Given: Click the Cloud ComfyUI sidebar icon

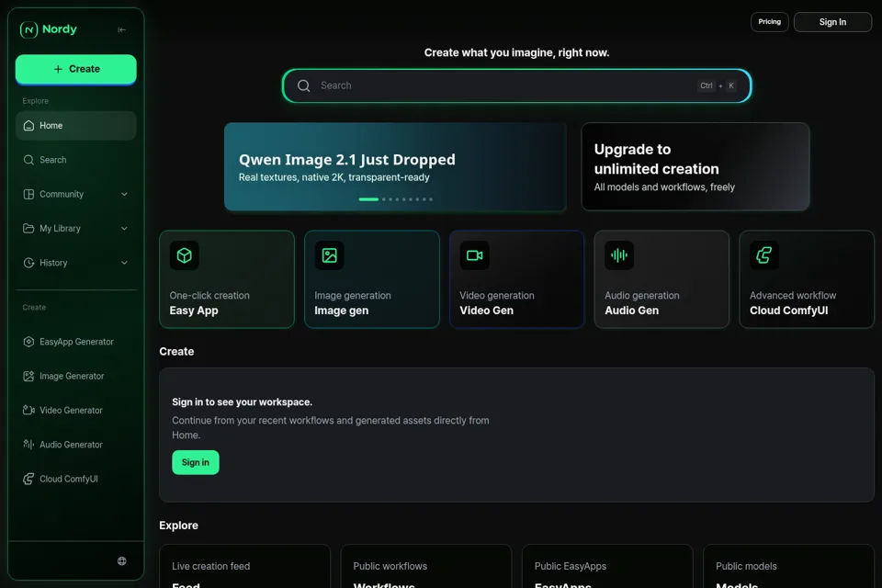Looking at the screenshot, I should (28, 479).
